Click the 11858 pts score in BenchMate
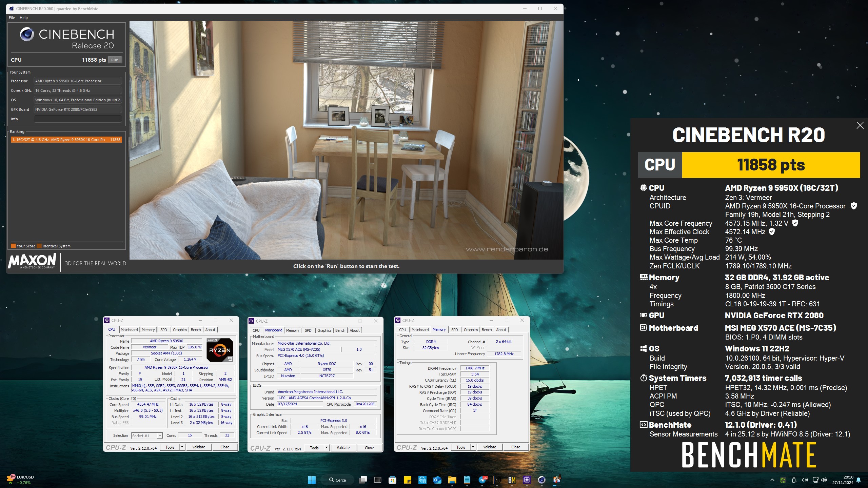The image size is (868, 488). click(x=771, y=165)
